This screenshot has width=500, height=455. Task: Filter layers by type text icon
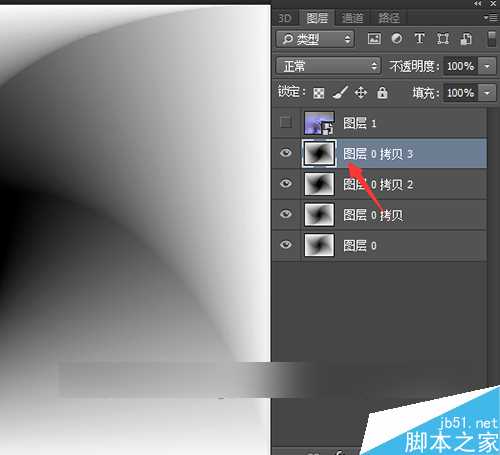419,39
